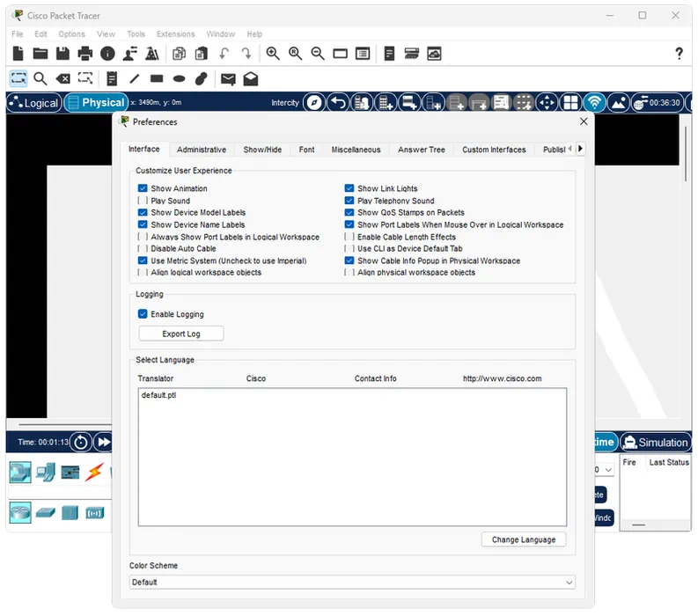Check Disable Auto Cable option
Image resolution: width=698 pixels, height=616 pixels.
point(143,248)
